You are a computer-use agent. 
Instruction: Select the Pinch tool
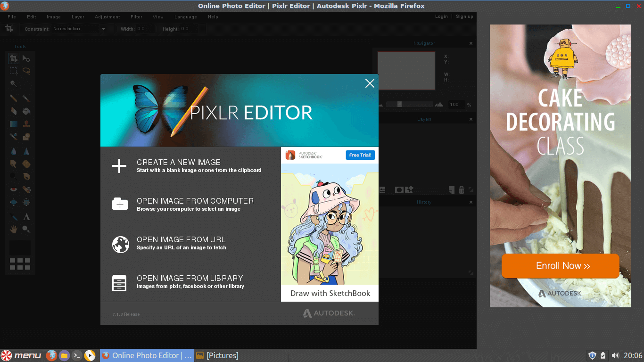click(x=26, y=202)
